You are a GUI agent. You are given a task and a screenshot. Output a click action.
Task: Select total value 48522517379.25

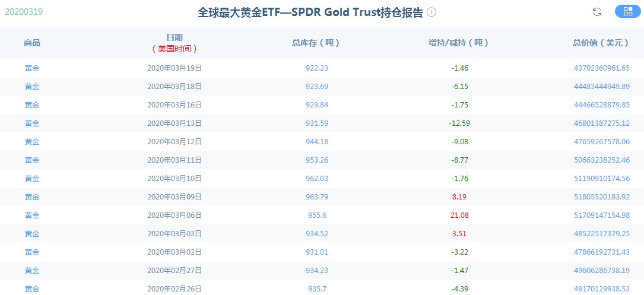[x=602, y=234]
